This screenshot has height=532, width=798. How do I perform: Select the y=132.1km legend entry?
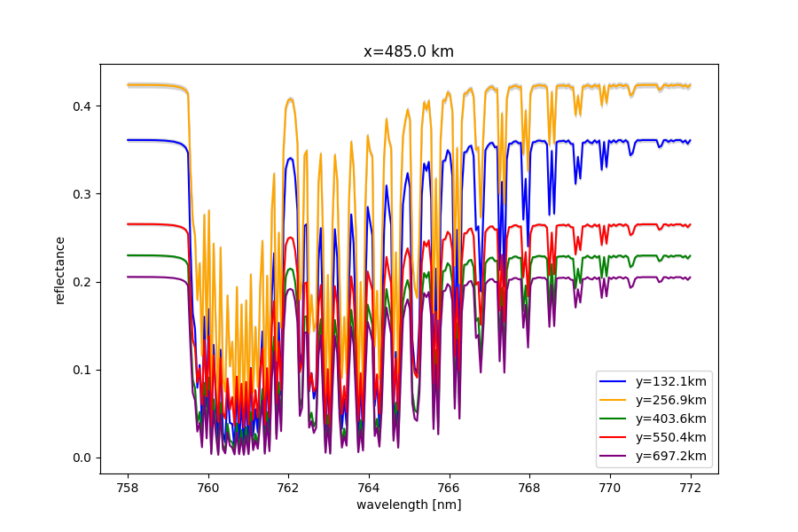[671, 382]
